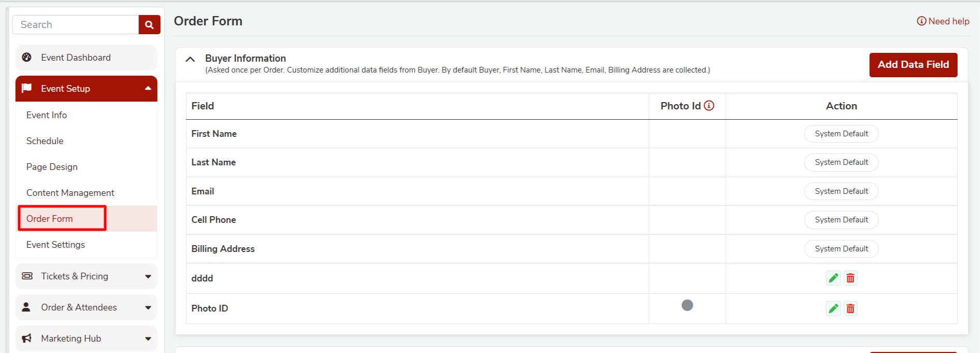Collapse the Event Setup menu arrow
980x353 pixels.
[x=148, y=88]
